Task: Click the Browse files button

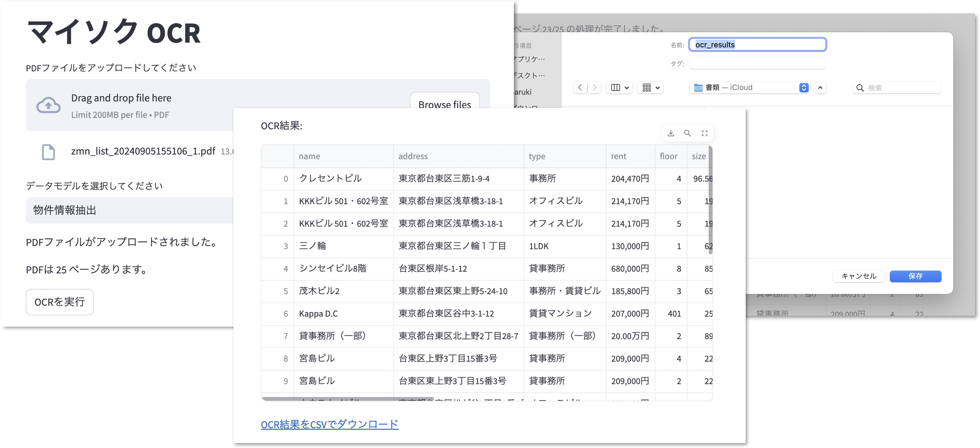Action: click(x=444, y=103)
